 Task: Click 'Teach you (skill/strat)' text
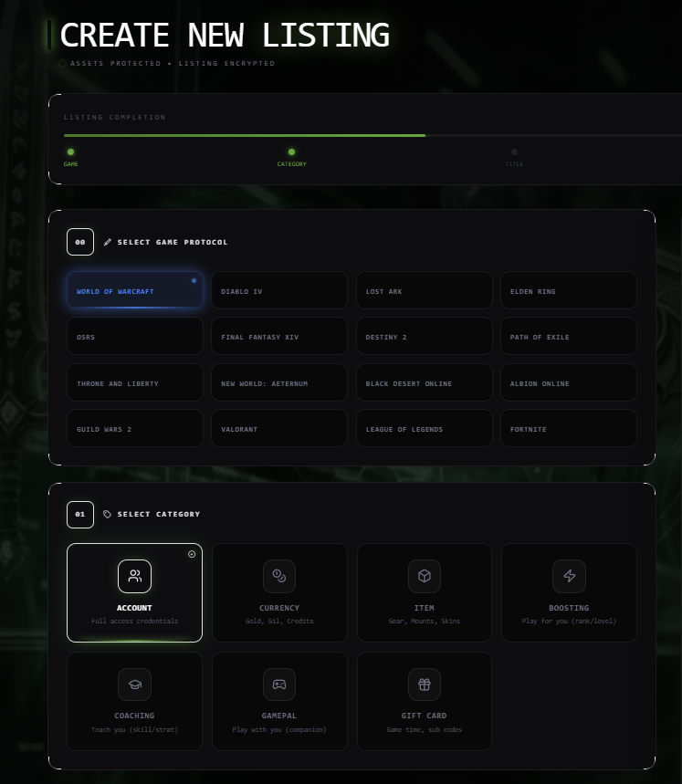(134, 730)
